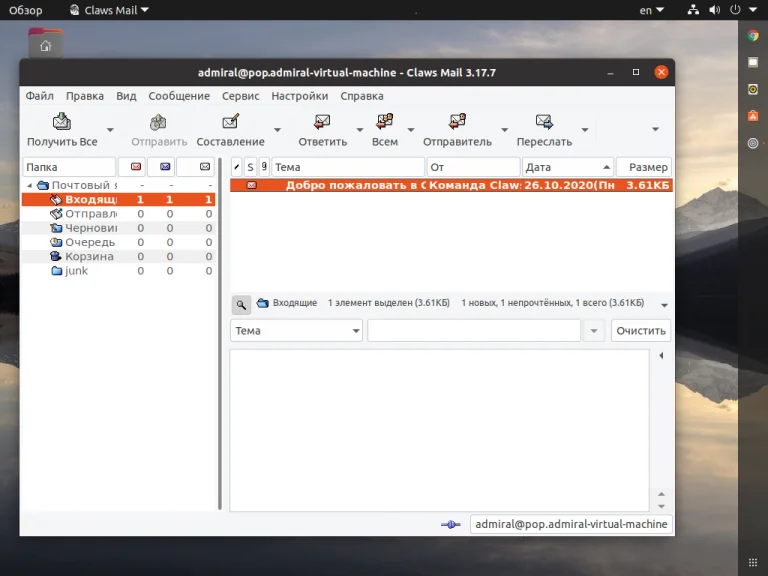
Task: Open the Forward dropdown arrow
Action: (x=585, y=130)
